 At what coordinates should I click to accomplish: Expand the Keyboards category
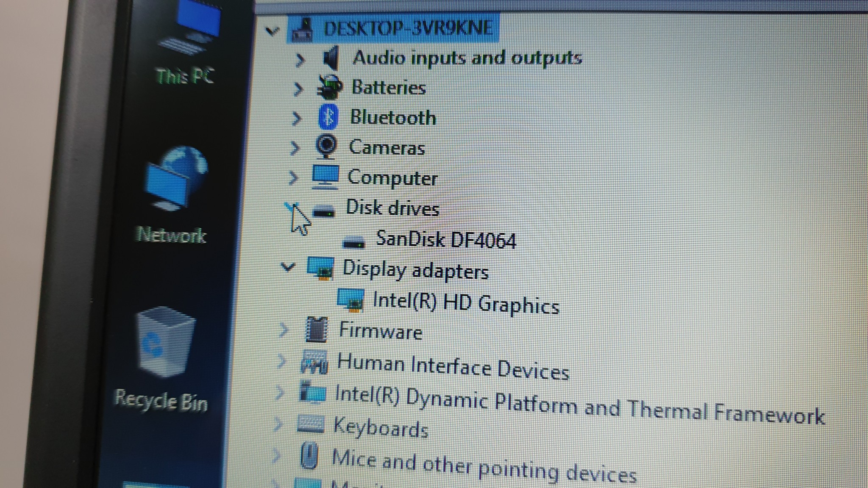point(278,424)
